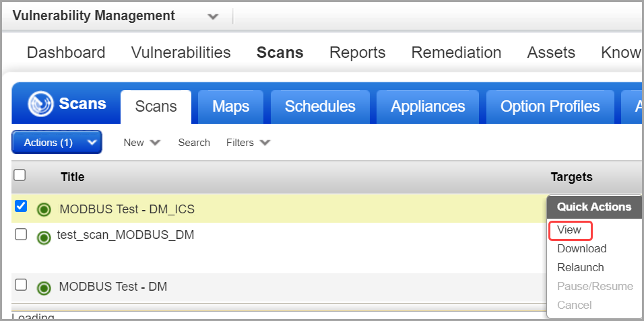Open the Filters dropdown
Viewport: 644px width, 321px height.
click(248, 143)
